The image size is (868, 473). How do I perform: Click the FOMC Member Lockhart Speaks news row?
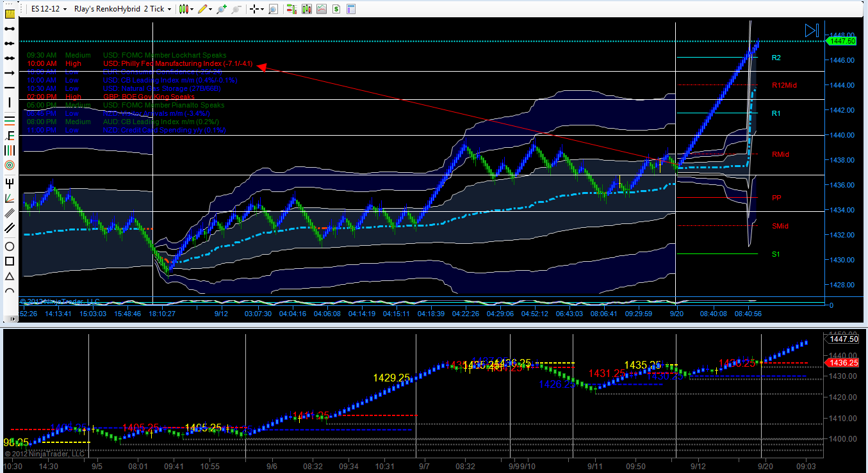(126, 56)
